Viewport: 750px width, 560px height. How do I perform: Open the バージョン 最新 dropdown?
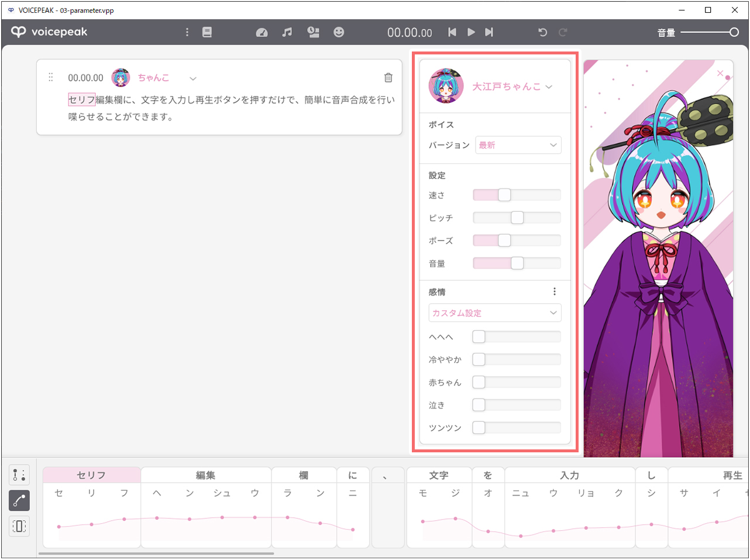pyautogui.click(x=518, y=145)
